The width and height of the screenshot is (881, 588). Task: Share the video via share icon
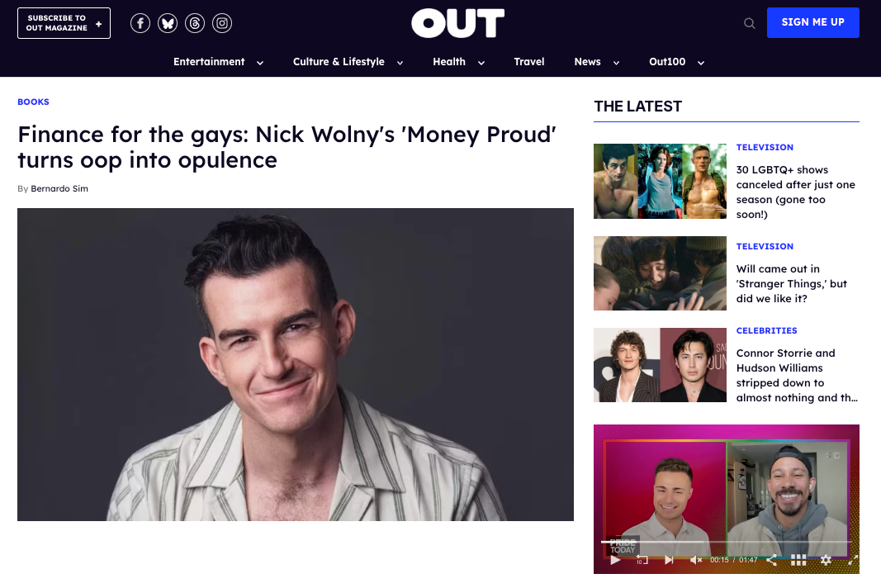[x=772, y=560]
